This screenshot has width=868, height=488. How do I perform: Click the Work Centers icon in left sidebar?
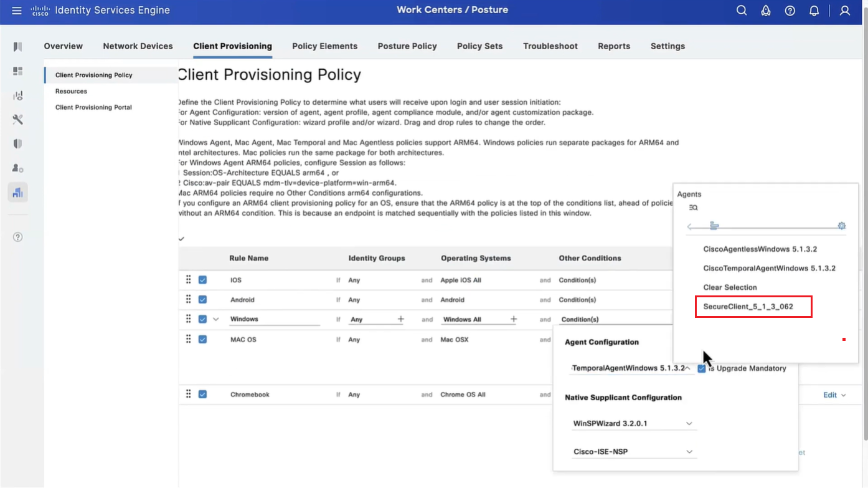tap(17, 192)
